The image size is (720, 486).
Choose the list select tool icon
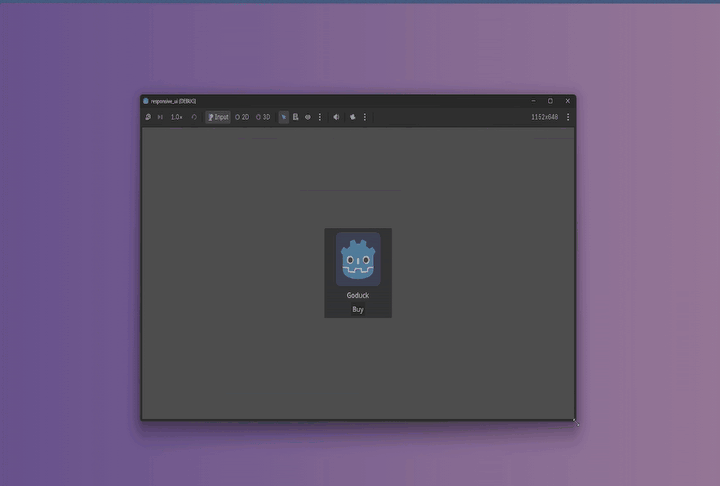[296, 117]
